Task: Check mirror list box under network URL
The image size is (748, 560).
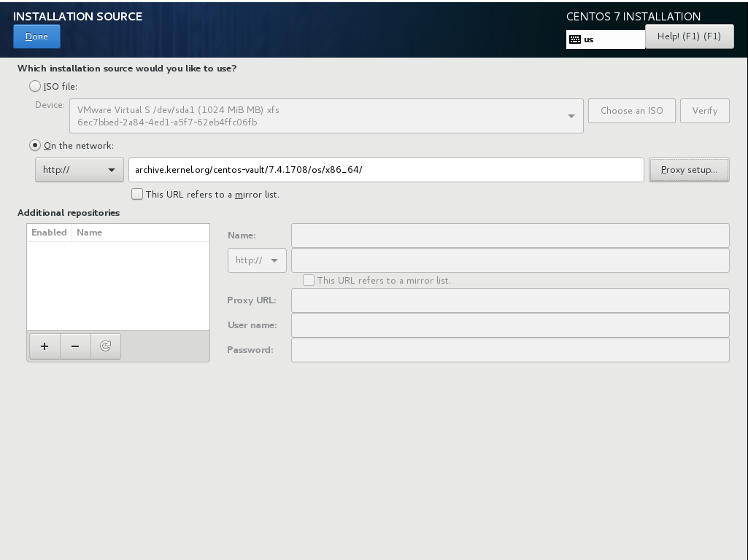Action: 137,194
